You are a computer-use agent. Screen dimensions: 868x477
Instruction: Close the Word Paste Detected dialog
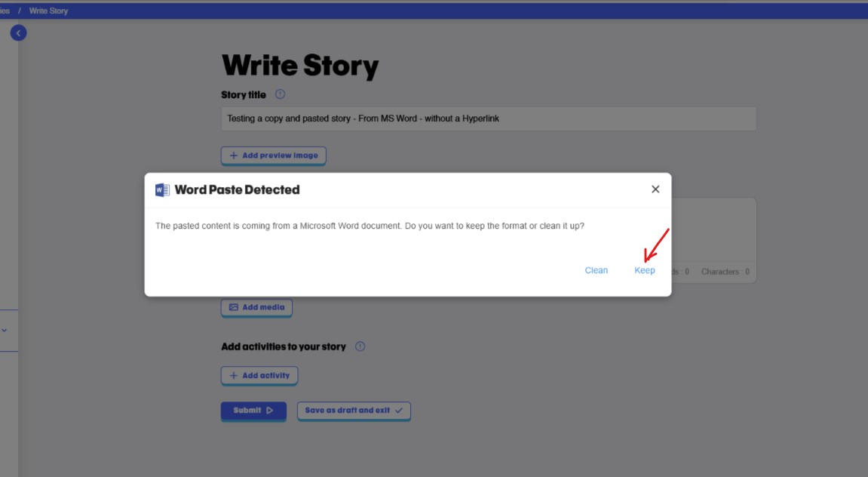(x=655, y=189)
